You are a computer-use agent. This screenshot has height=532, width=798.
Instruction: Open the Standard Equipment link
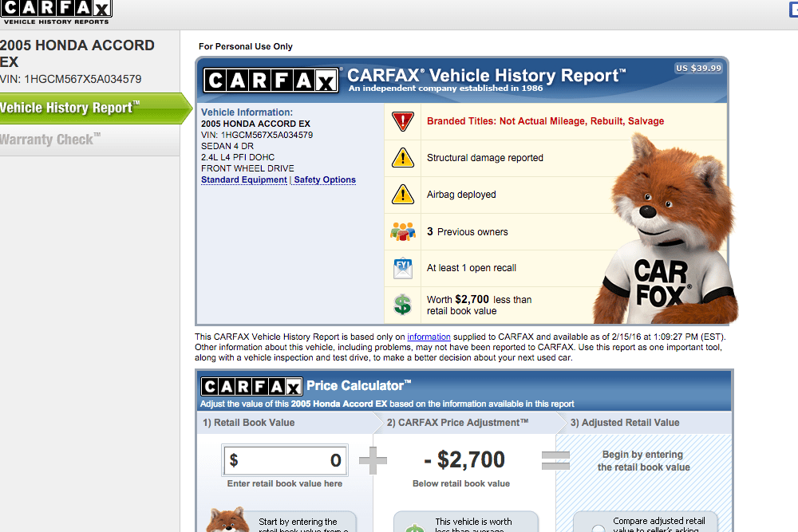[243, 179]
